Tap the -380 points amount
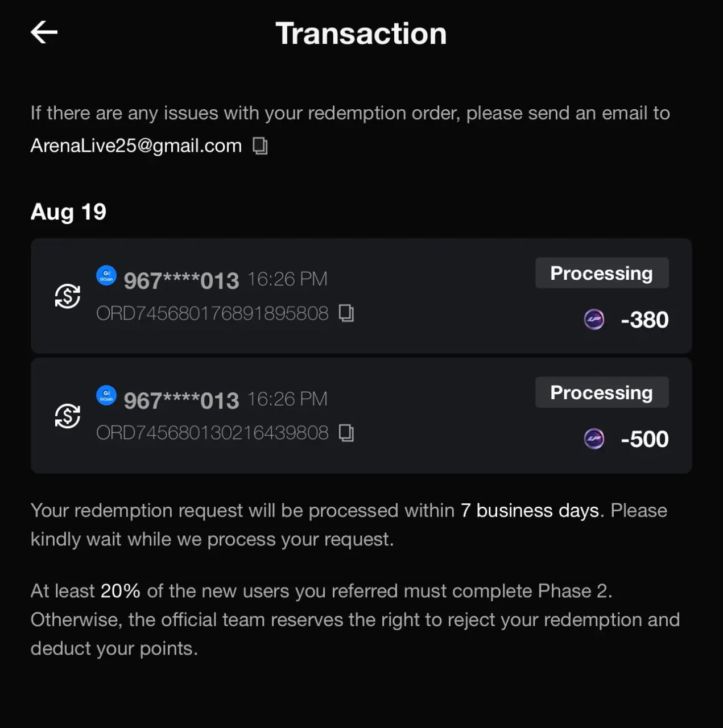The height and width of the screenshot is (728, 723). 644,320
